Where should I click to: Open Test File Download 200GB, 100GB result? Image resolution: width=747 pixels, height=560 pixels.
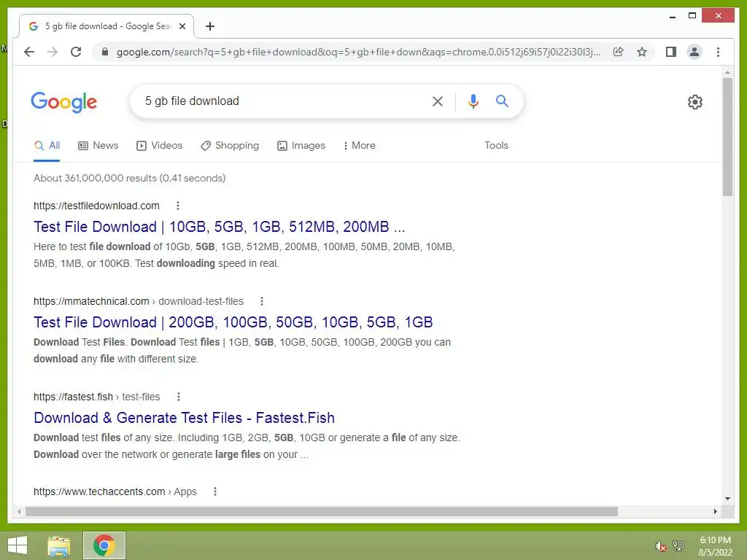tap(233, 322)
